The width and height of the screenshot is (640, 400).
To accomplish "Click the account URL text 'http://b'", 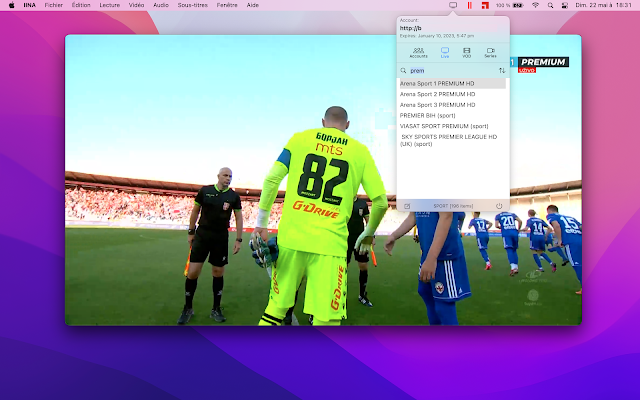I will (x=411, y=28).
